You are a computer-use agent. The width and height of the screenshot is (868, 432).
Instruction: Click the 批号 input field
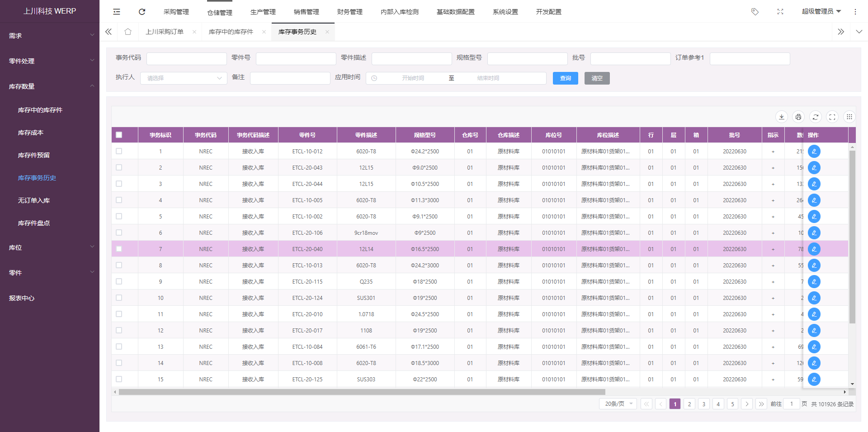tap(631, 59)
